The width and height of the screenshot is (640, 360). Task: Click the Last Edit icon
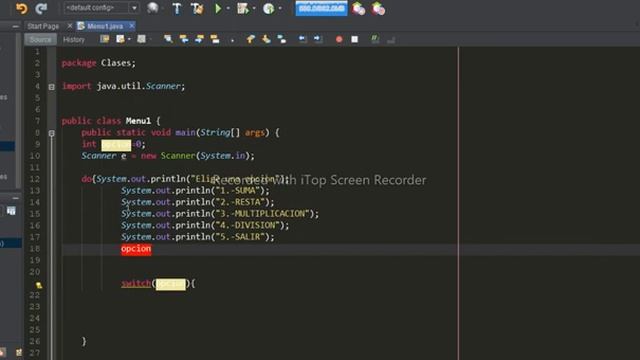104,39
